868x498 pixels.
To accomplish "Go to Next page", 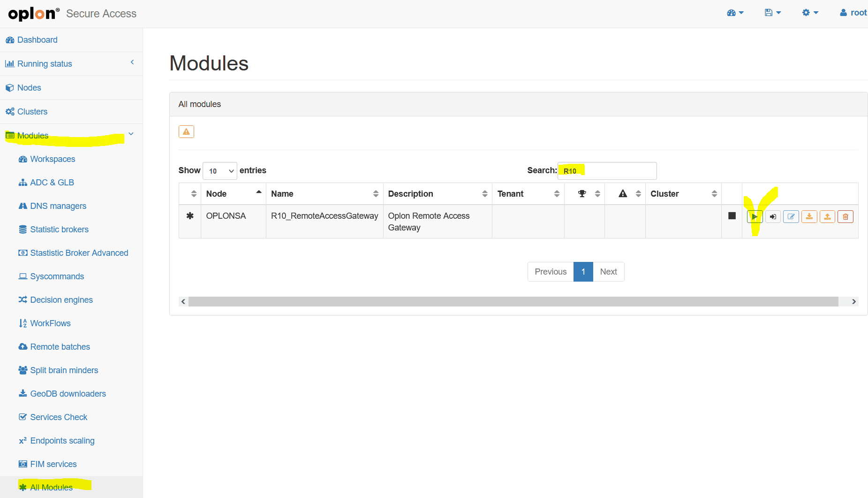I will pyautogui.click(x=609, y=272).
